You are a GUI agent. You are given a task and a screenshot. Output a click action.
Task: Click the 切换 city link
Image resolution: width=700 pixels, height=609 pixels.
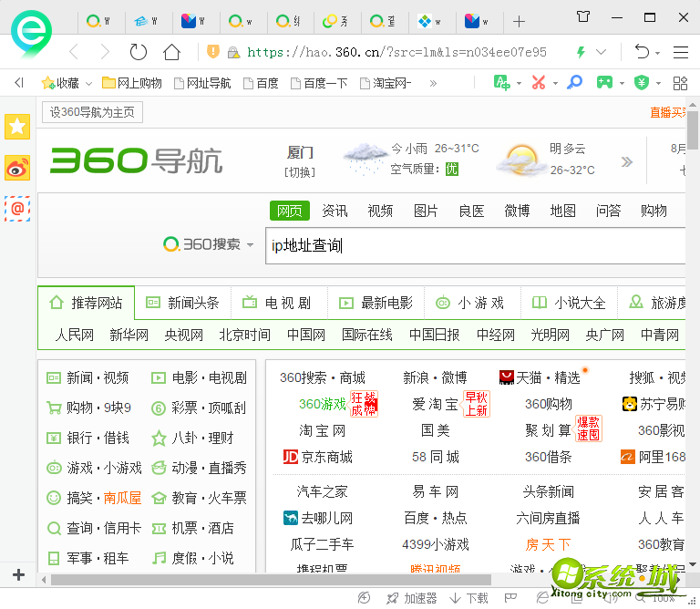pyautogui.click(x=300, y=172)
